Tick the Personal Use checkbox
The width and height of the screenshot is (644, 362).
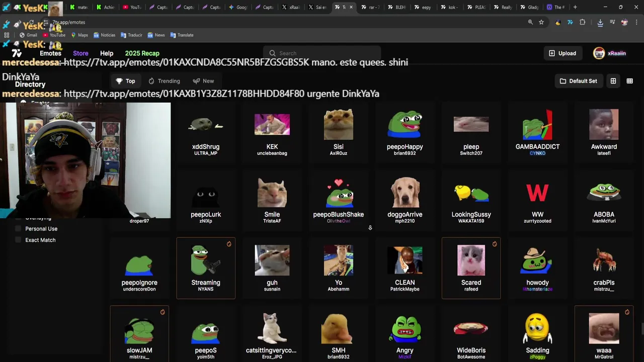[x=19, y=229]
